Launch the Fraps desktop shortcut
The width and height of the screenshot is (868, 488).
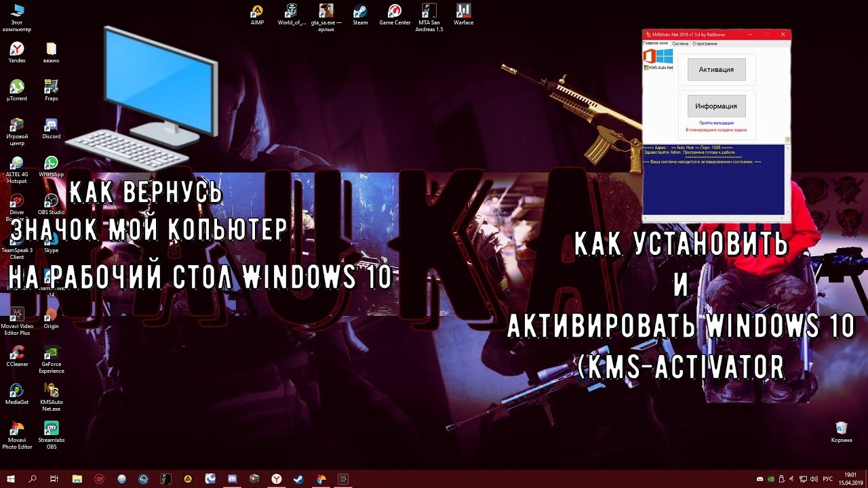click(x=51, y=90)
